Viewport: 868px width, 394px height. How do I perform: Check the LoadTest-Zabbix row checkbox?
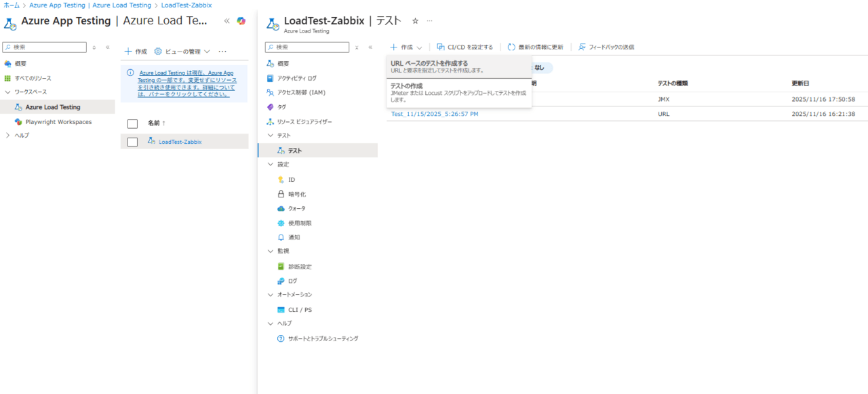(x=133, y=142)
